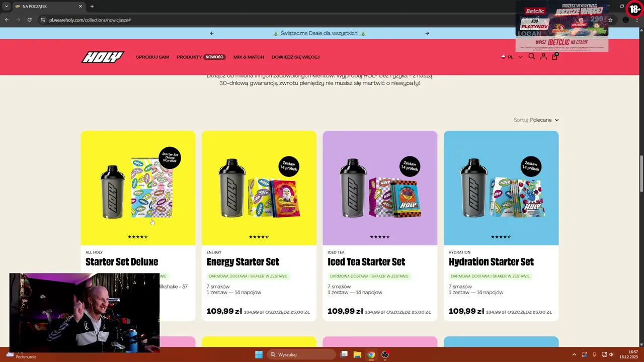Click the Wyszukaj taskbar search box
This screenshot has height=362, width=644.
[302, 354]
